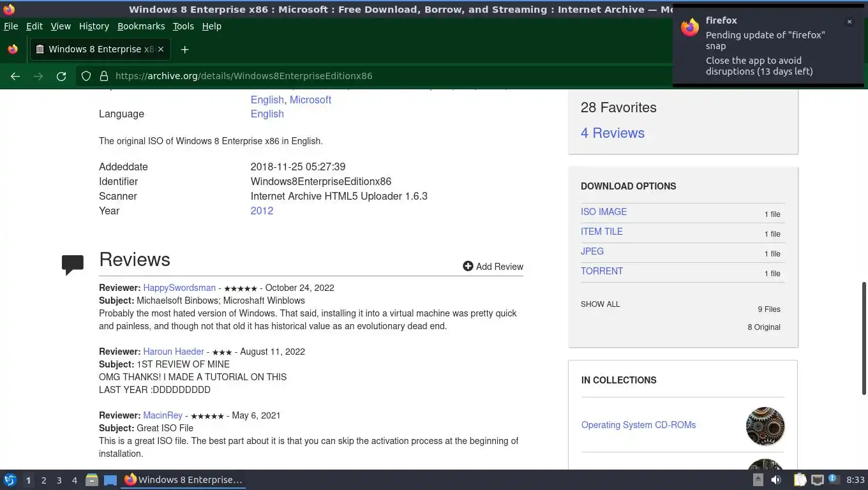The width and height of the screenshot is (868, 490).
Task: Click the Add Review link text
Action: click(x=500, y=267)
